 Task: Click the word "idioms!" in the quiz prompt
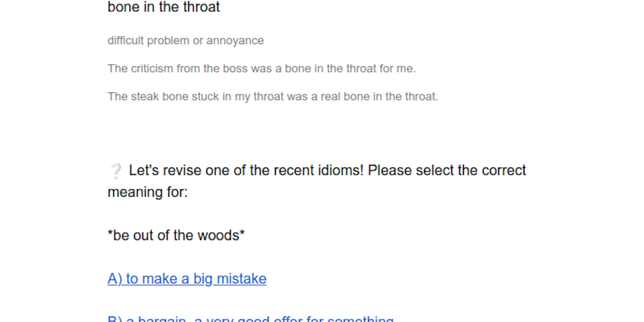[x=339, y=170]
